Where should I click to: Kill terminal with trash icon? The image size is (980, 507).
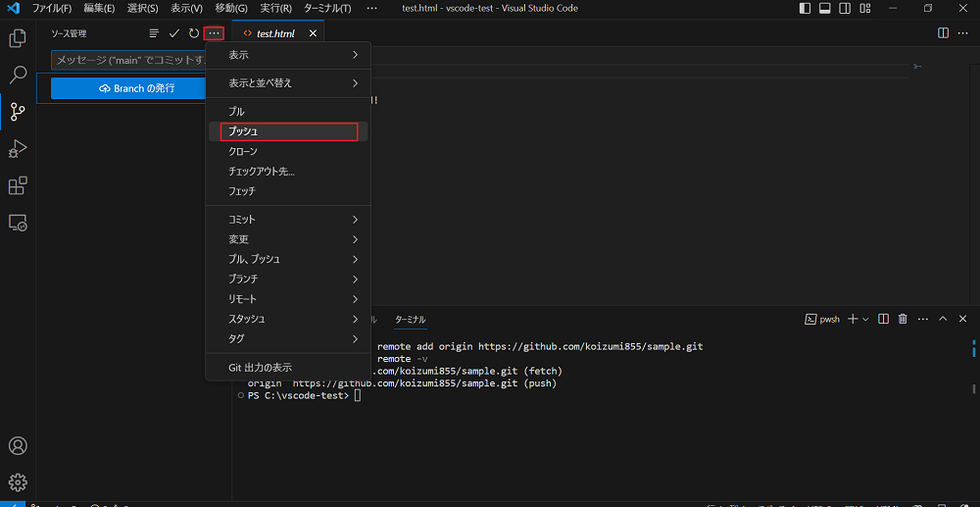pyautogui.click(x=903, y=319)
